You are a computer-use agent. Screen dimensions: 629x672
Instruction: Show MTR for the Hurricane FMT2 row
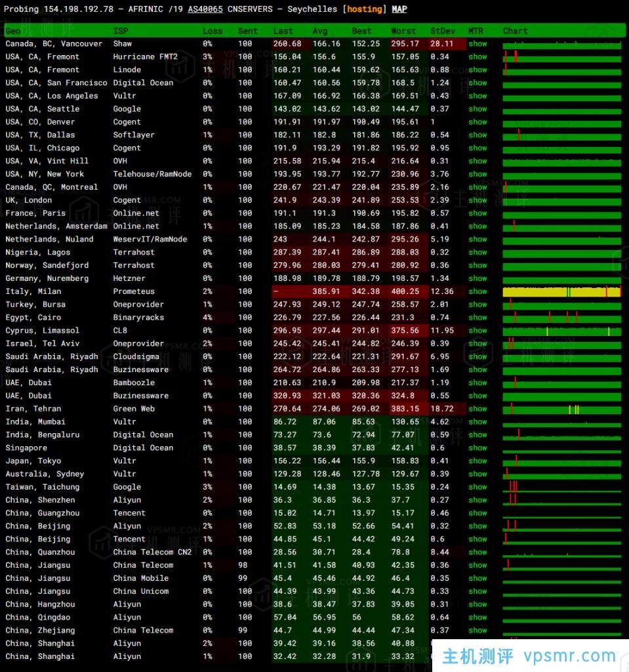pos(477,56)
